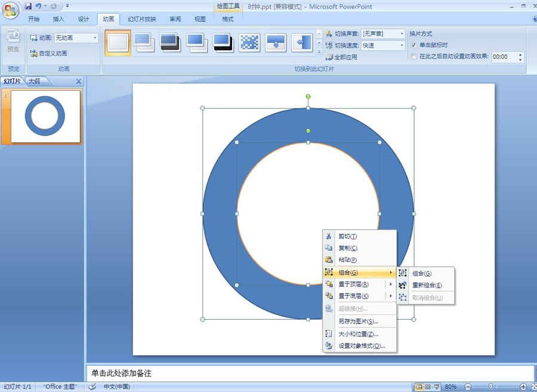Click the 置于顶层 bring to front icon

pyautogui.click(x=329, y=284)
